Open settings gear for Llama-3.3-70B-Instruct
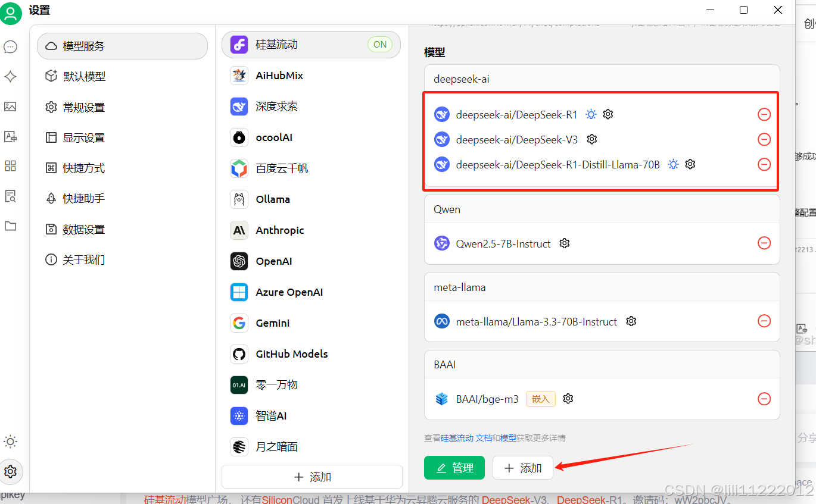Image resolution: width=816 pixels, height=504 pixels. click(x=631, y=321)
